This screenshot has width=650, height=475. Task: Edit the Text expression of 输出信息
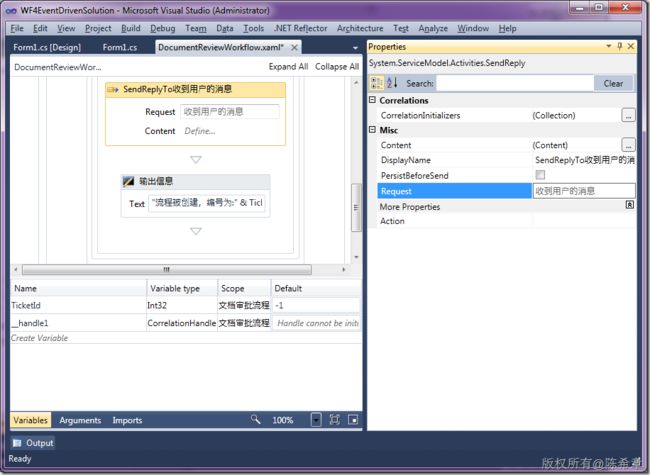[x=206, y=203]
